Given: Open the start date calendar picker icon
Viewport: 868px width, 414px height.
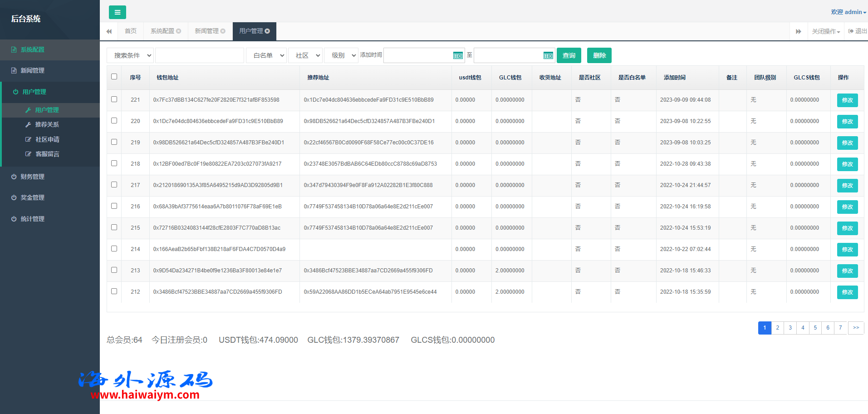Looking at the screenshot, I should pos(458,55).
